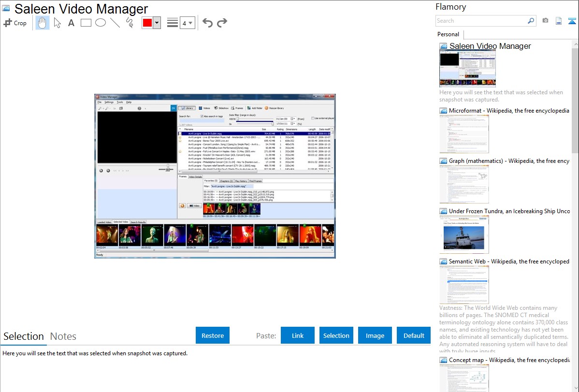Switch to the Notes tab
The image size is (579, 392).
tap(63, 336)
